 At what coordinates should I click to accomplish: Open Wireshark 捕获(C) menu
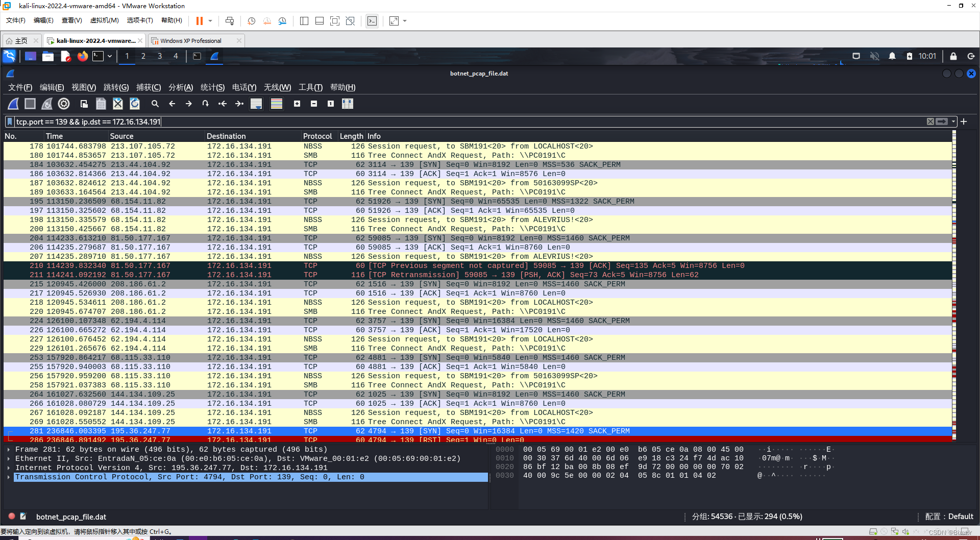click(x=149, y=87)
